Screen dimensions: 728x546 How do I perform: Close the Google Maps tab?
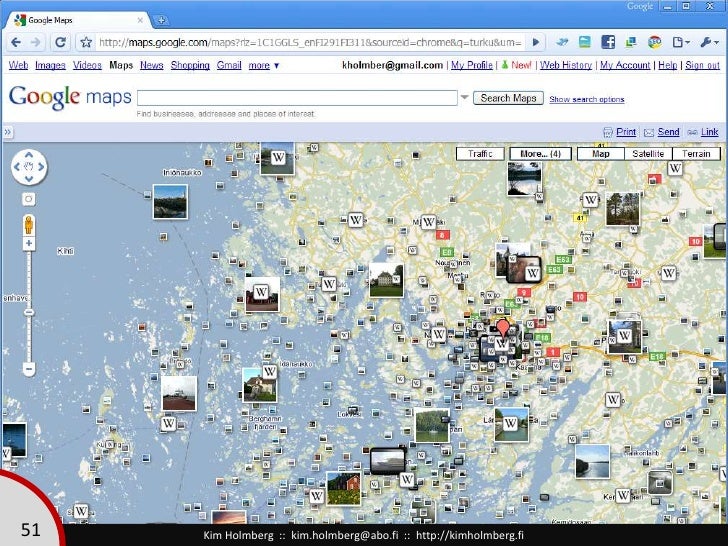[140, 20]
